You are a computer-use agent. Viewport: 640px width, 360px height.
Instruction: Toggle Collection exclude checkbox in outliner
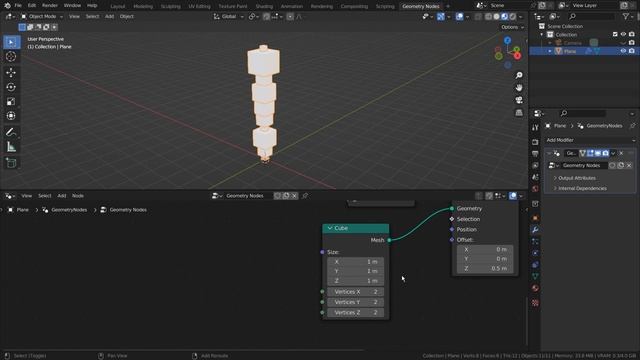(615, 35)
